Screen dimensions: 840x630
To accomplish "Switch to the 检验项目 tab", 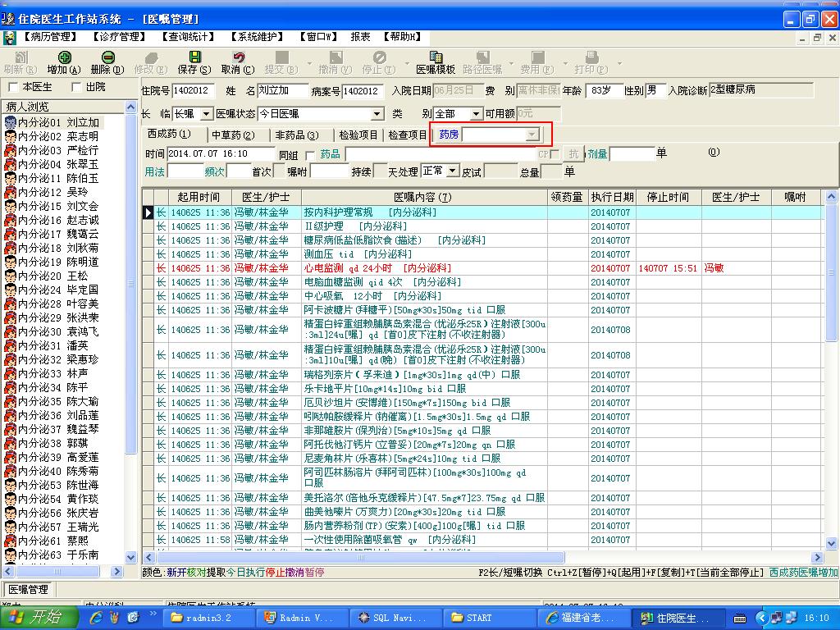I will tap(358, 135).
